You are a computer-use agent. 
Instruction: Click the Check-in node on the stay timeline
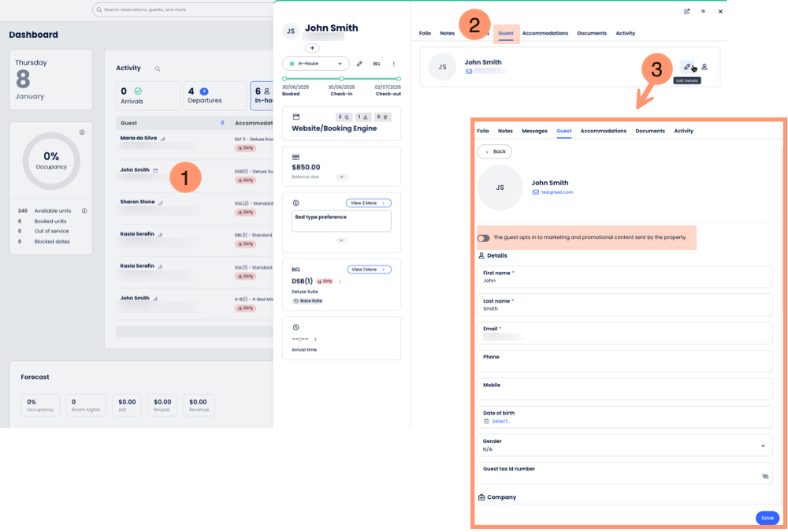[x=340, y=76]
